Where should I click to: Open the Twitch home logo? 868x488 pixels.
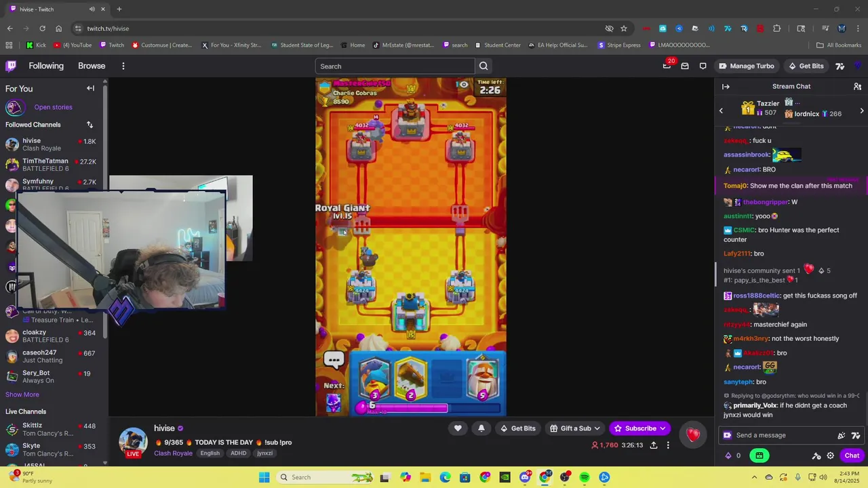point(11,66)
